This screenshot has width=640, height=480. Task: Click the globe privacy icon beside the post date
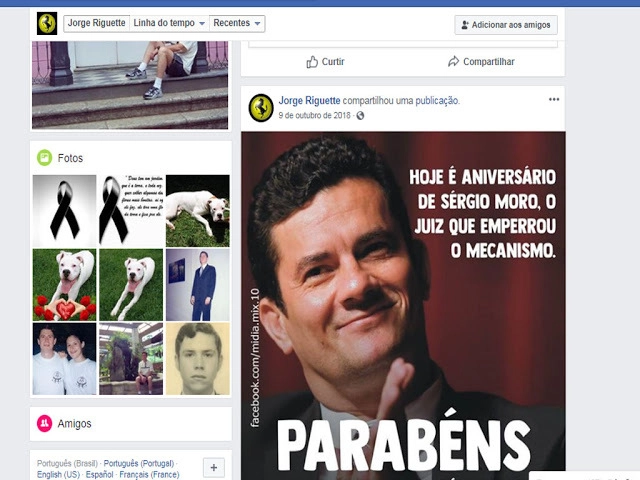[361, 116]
